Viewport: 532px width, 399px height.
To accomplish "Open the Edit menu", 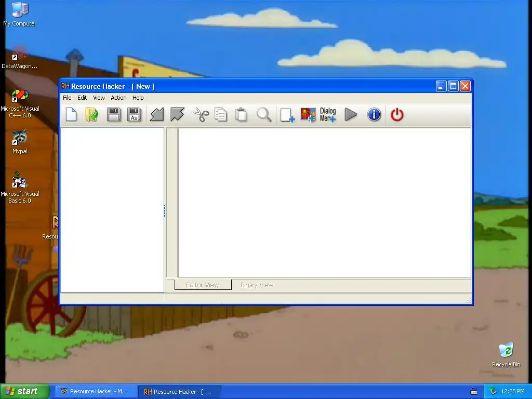I will [x=82, y=98].
